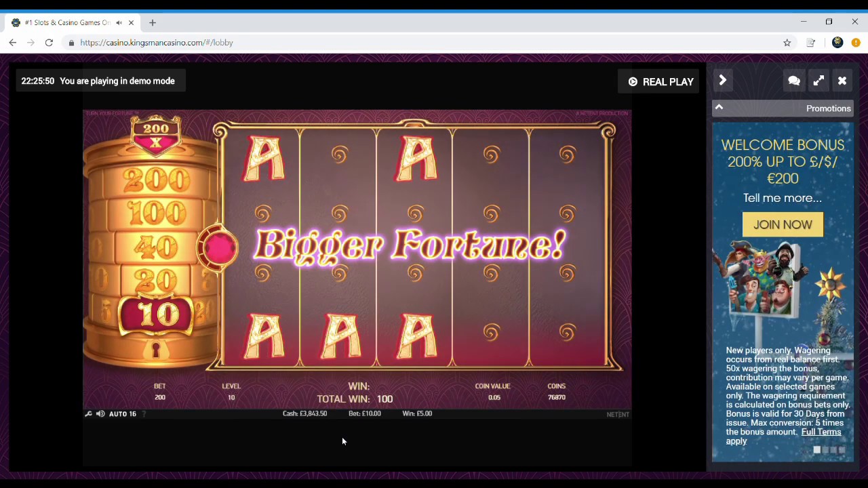This screenshot has width=868, height=488.
Task: Click the AUTO 16 autoplay counter
Action: (123, 413)
